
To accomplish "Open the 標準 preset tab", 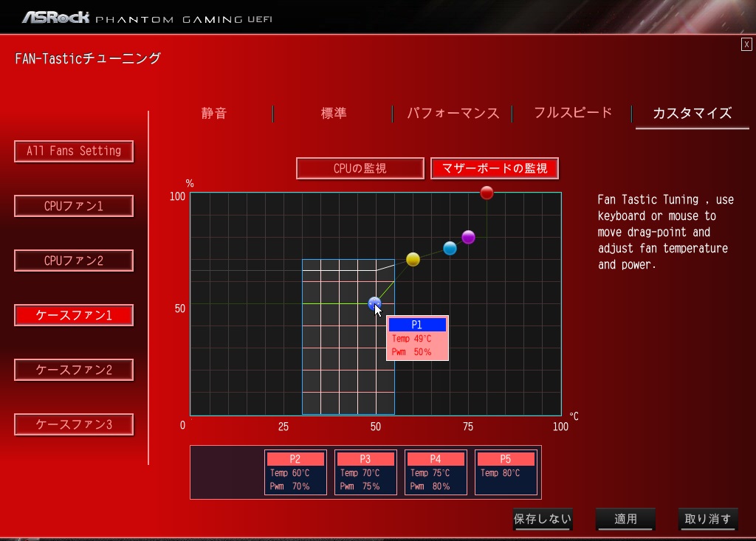I will [x=334, y=114].
